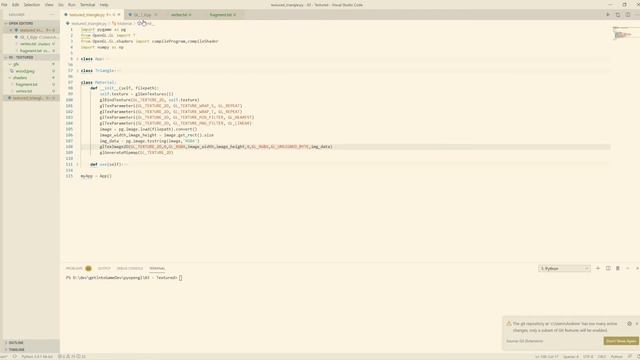The width and height of the screenshot is (640, 360).
Task: Switch to the Debug Console panel tab
Action: pyautogui.click(x=130, y=268)
